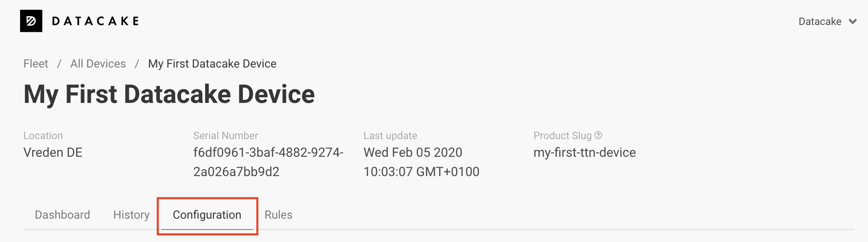Click the Serial Number label

226,135
